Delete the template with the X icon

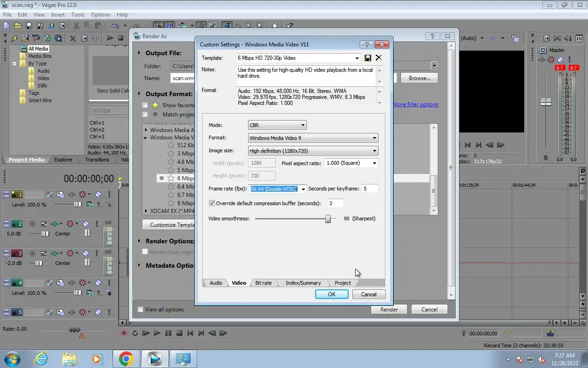tap(379, 58)
